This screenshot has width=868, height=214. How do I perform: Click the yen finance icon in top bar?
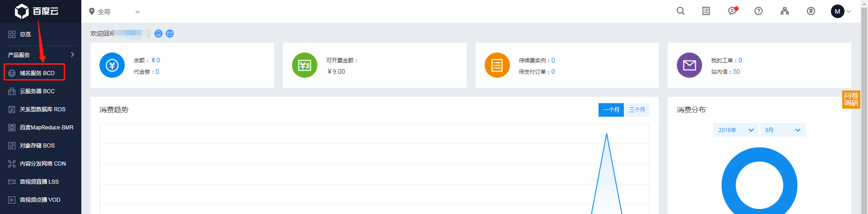[811, 11]
